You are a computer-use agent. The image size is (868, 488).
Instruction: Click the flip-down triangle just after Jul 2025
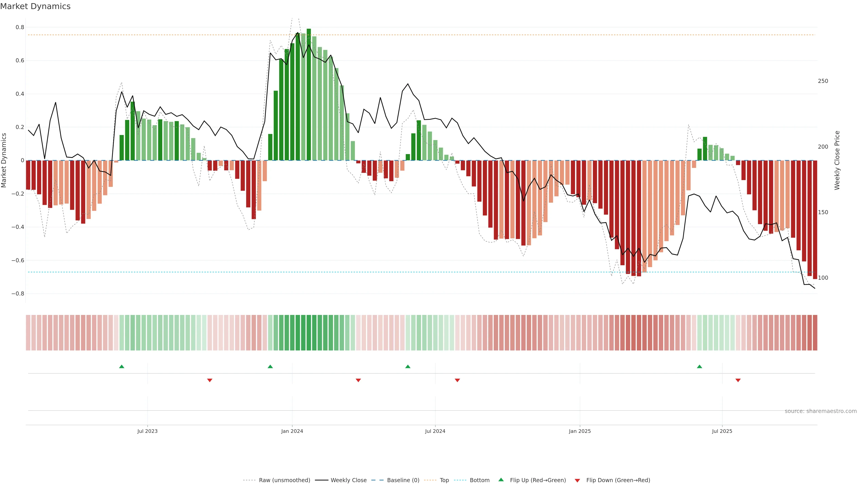click(738, 380)
